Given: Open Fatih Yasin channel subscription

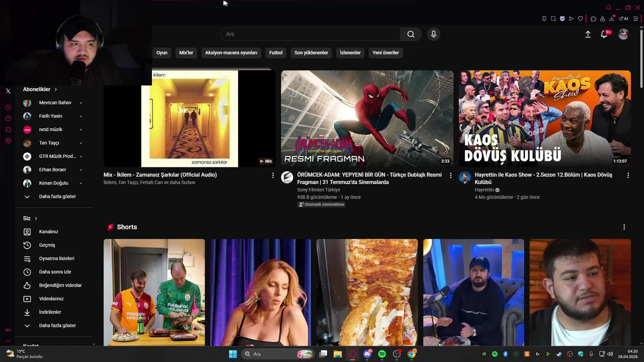Looking at the screenshot, I should 53,116.
